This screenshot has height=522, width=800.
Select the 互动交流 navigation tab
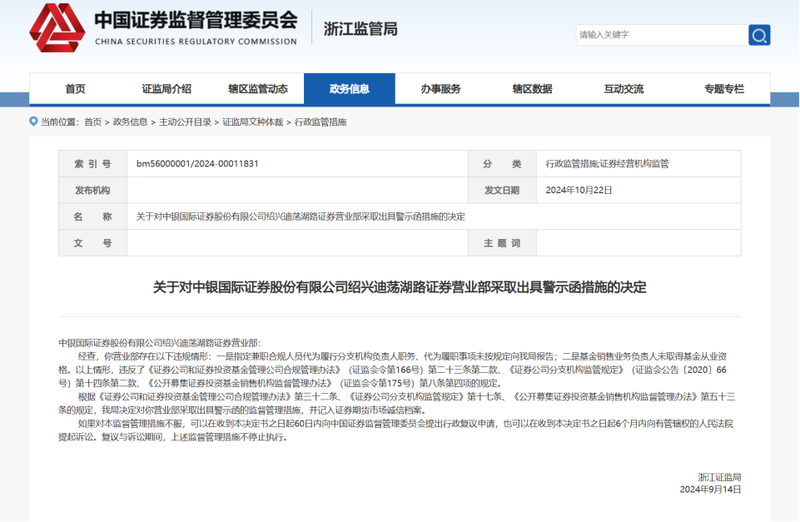tap(623, 89)
